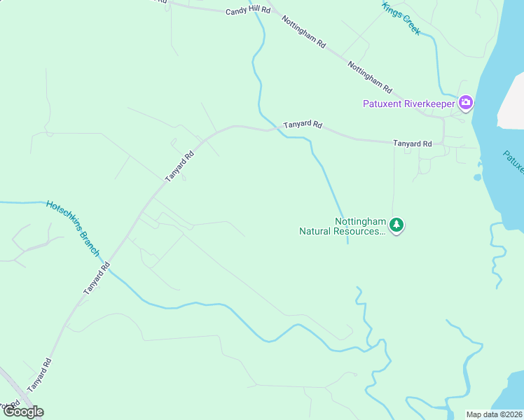Viewport: 524px width, 420px height.
Task: Click the Tanyard Rd label nearest the Google logo
Action: pyautogui.click(x=39, y=375)
